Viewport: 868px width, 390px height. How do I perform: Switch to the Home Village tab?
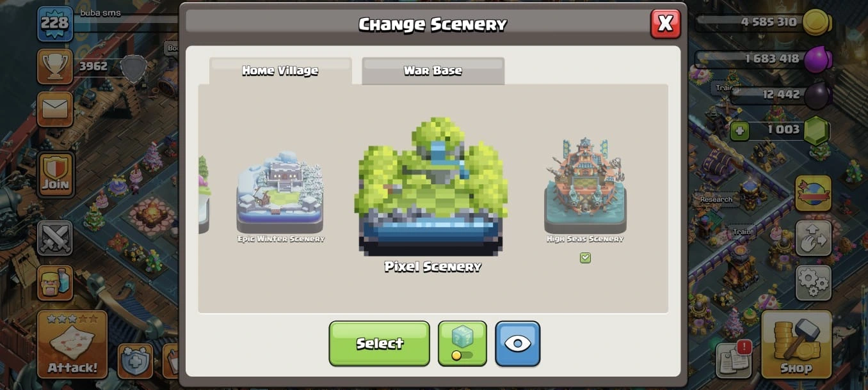(x=280, y=70)
